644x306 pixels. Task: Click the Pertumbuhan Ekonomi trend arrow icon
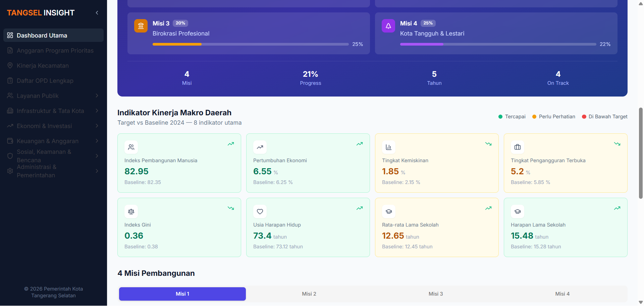pyautogui.click(x=260, y=147)
